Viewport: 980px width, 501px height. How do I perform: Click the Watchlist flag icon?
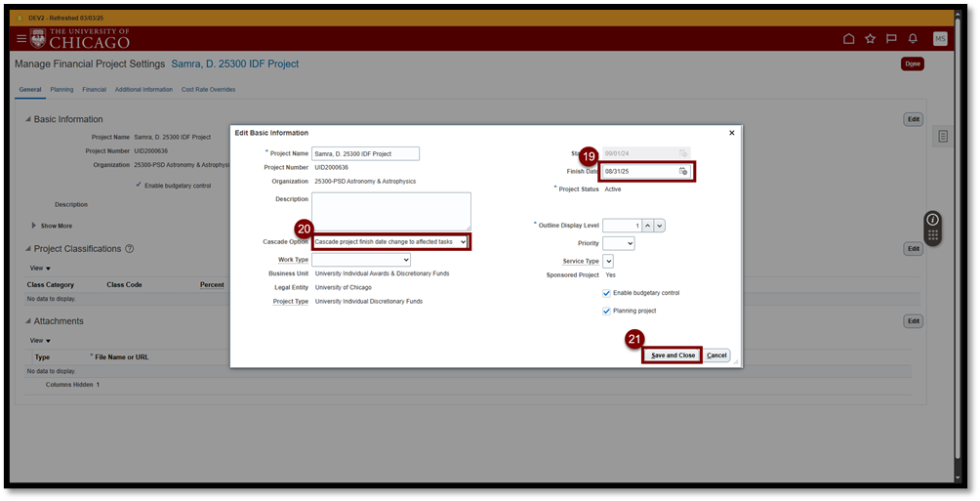(891, 39)
